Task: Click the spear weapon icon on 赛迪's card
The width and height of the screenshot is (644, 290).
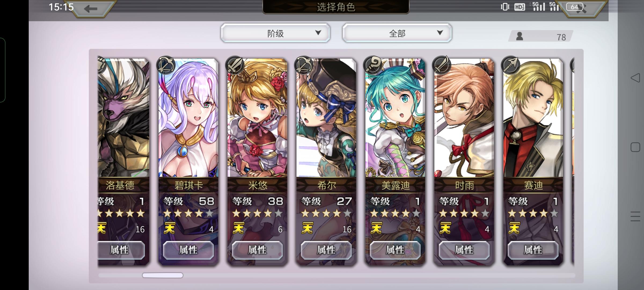Action: tap(510, 65)
